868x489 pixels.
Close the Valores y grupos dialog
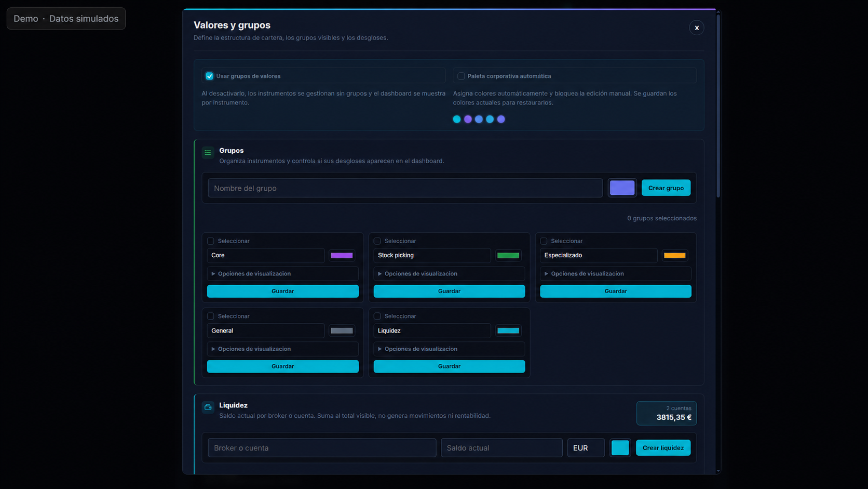coord(696,28)
